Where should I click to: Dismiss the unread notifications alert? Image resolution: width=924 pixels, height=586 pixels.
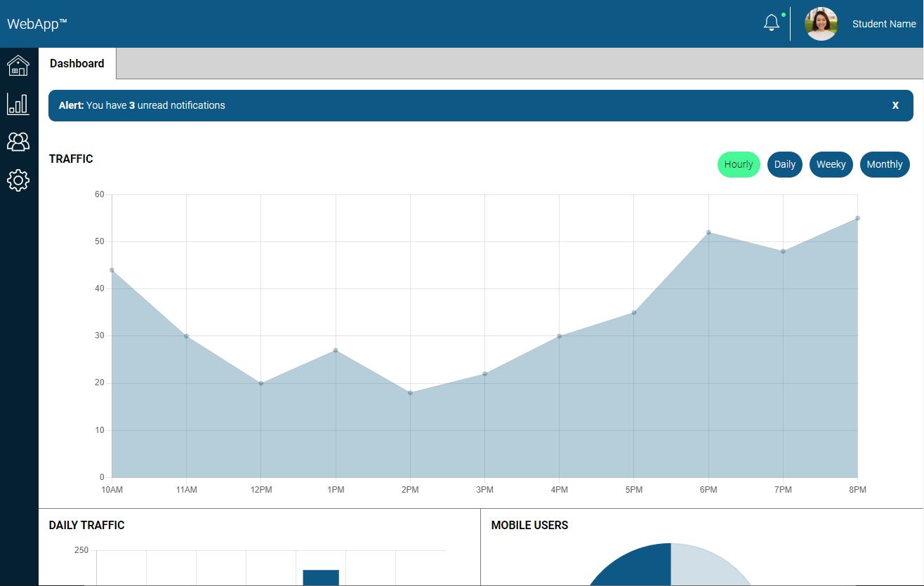pos(895,105)
